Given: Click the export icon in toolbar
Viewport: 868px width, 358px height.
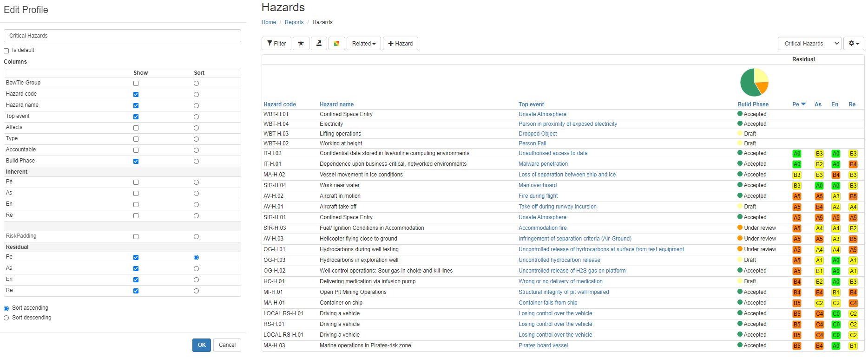Looking at the screenshot, I should (319, 44).
